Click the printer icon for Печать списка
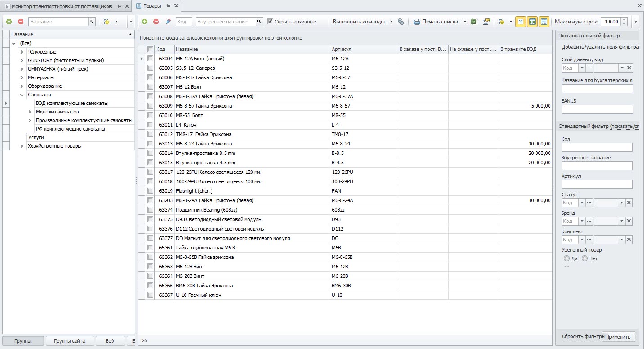This screenshot has height=349, width=644. tap(417, 22)
